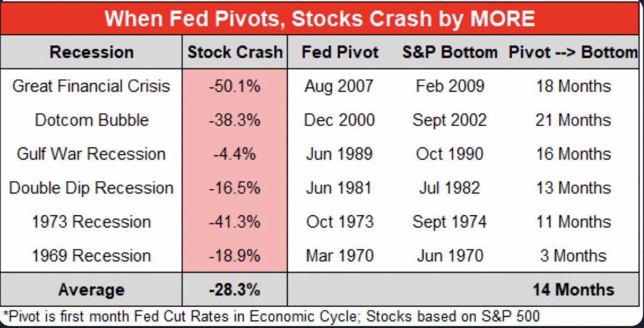Select the Fed Pivot column header

pyautogui.click(x=340, y=52)
